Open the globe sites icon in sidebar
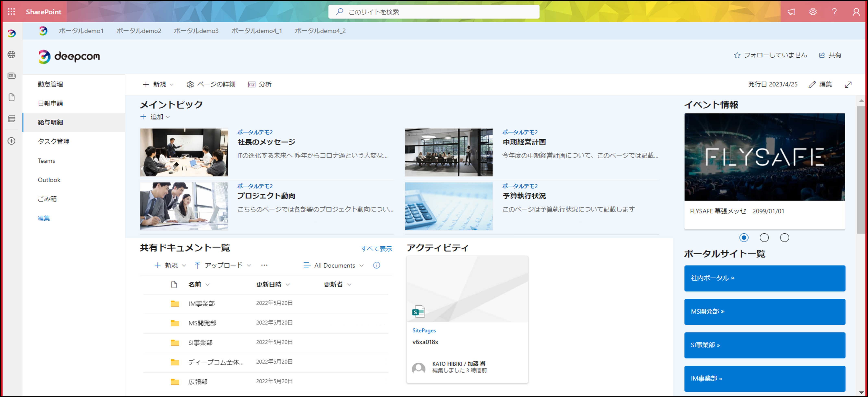Screen dimensions: 868x397 coord(11,54)
